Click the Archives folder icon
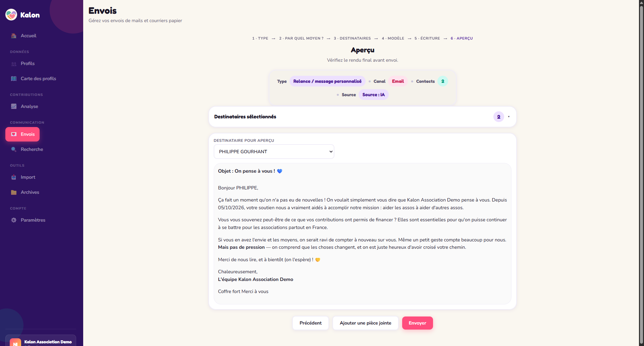This screenshot has height=346, width=644. coord(14,192)
